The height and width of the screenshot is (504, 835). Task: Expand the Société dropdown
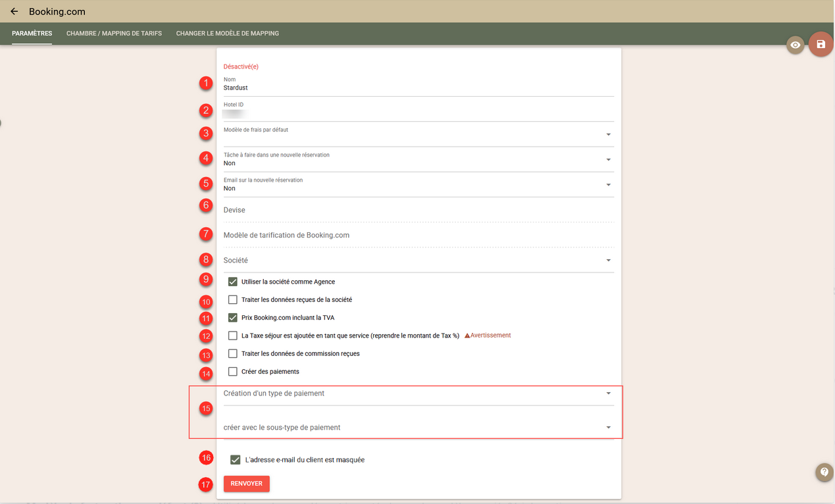[418, 261]
